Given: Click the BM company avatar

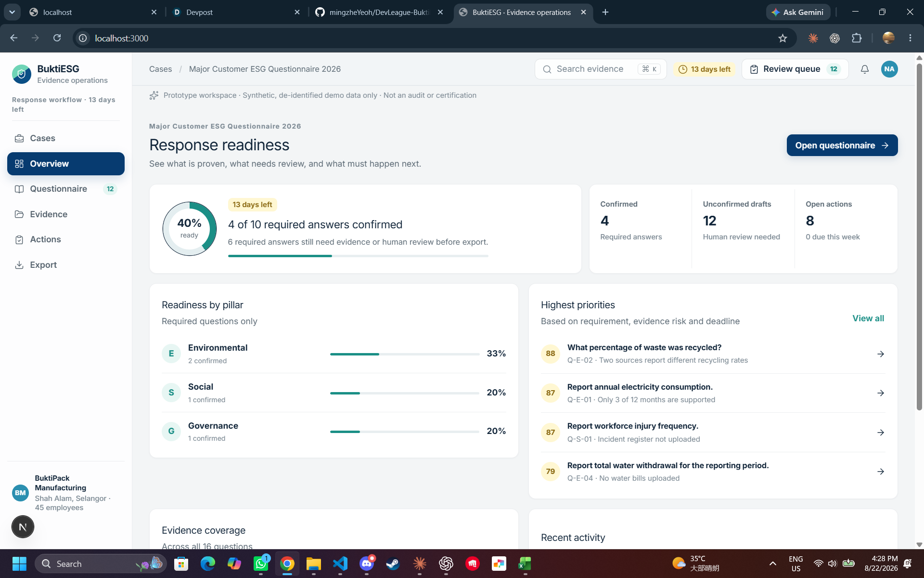Looking at the screenshot, I should 20,493.
